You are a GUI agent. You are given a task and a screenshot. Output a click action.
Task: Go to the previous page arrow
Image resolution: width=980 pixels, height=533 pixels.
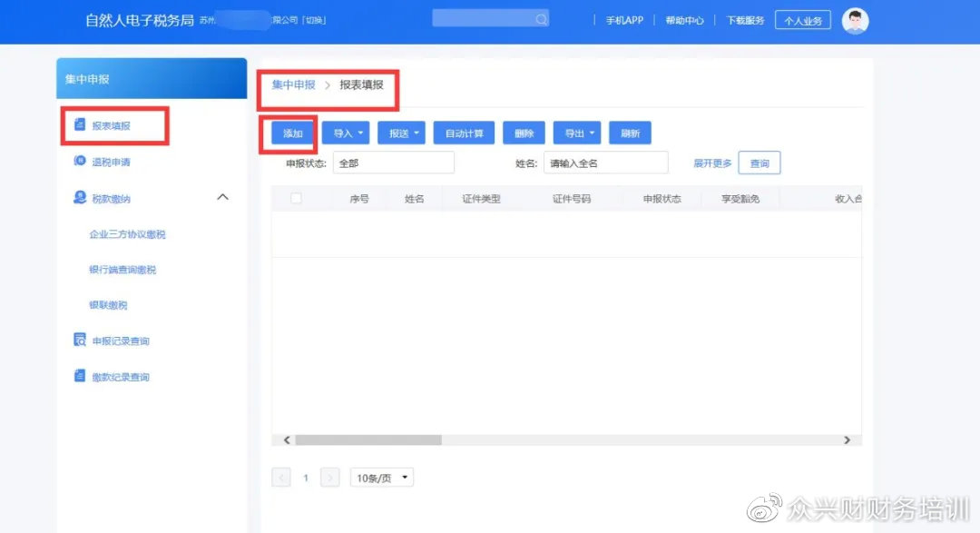[x=281, y=478]
